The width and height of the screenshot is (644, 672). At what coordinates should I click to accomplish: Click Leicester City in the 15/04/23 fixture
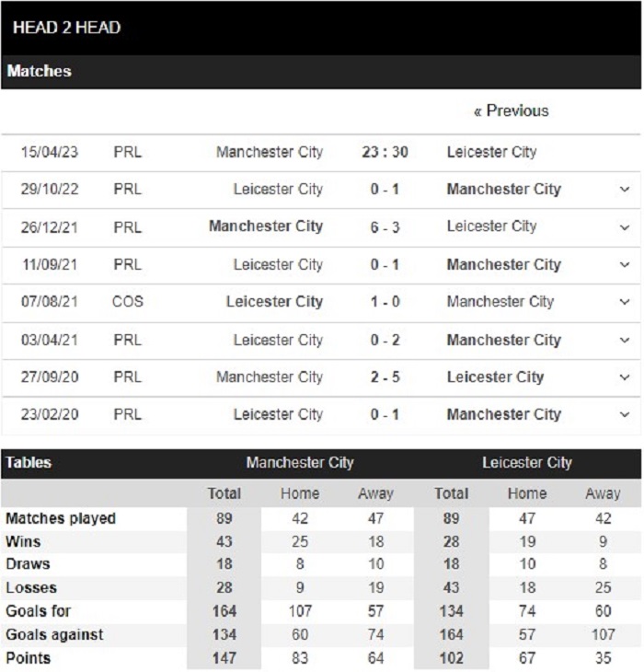[x=491, y=152]
